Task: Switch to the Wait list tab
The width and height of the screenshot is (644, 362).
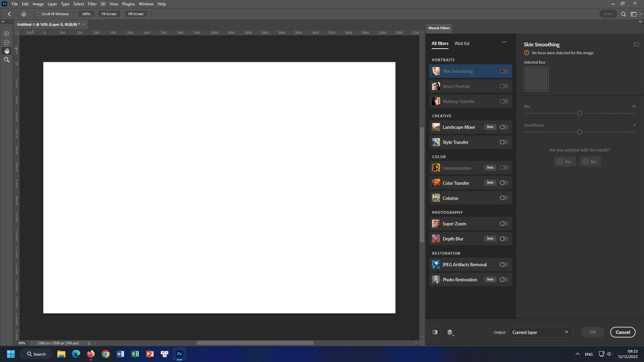Action: click(462, 43)
